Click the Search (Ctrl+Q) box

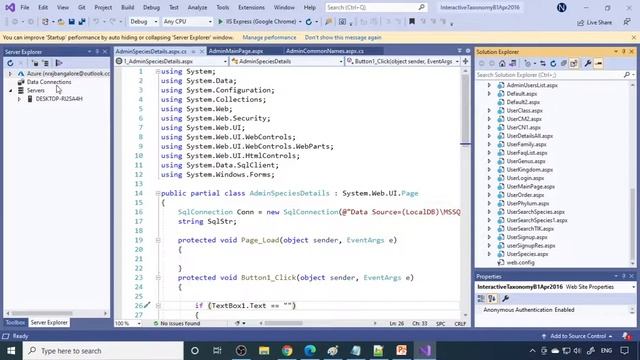coord(376,7)
